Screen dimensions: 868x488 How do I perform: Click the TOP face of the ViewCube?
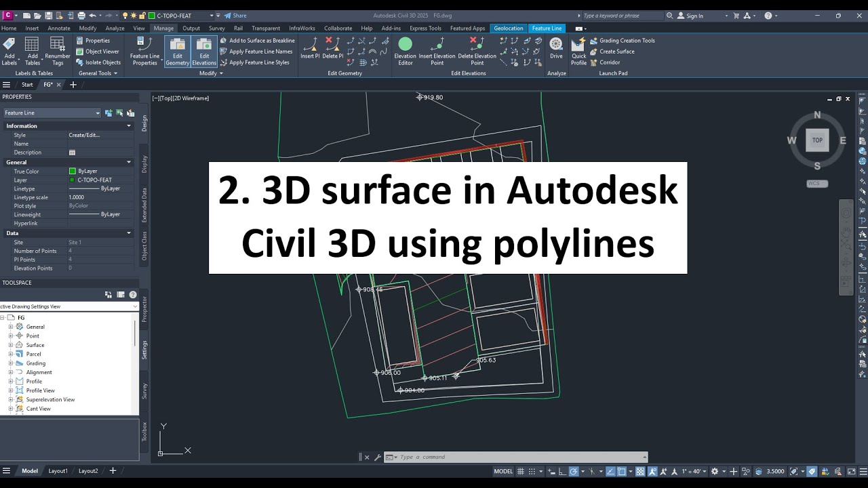click(x=817, y=140)
